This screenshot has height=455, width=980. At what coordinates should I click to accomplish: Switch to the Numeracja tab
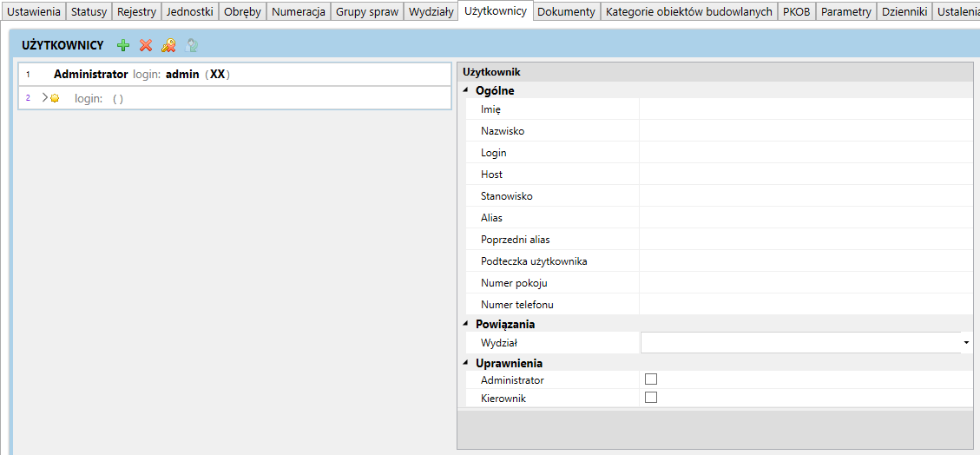tap(299, 11)
